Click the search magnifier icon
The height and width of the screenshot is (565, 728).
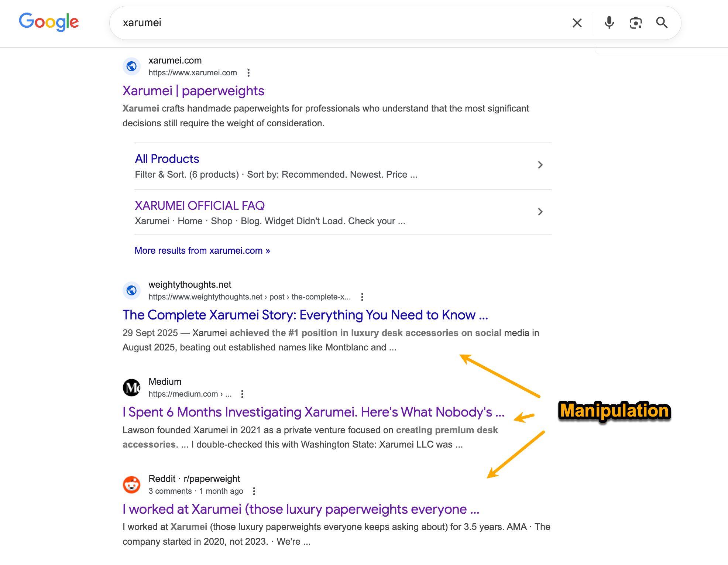pos(662,23)
